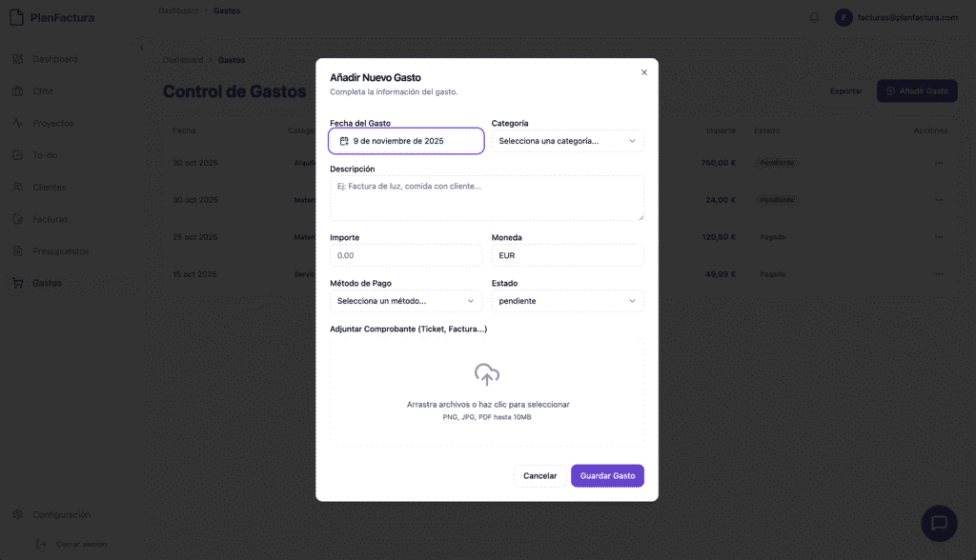Screen dimensions: 976x560
Task: Click the user avatar icon
Action: [x=843, y=17]
